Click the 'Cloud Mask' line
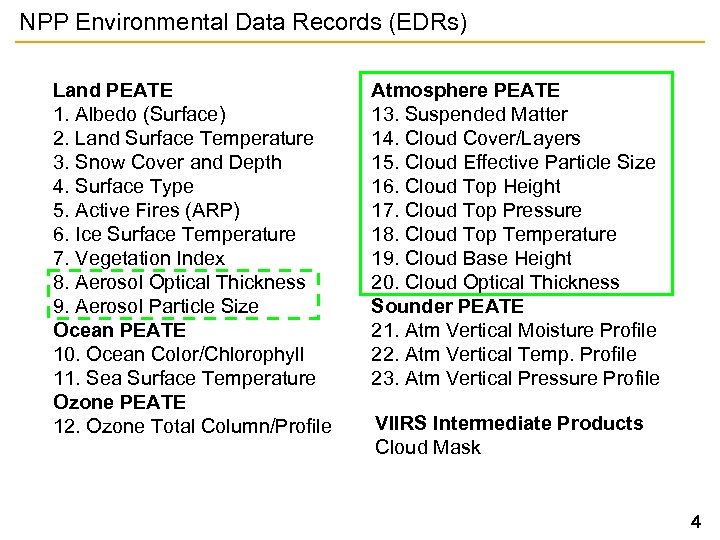 428,447
